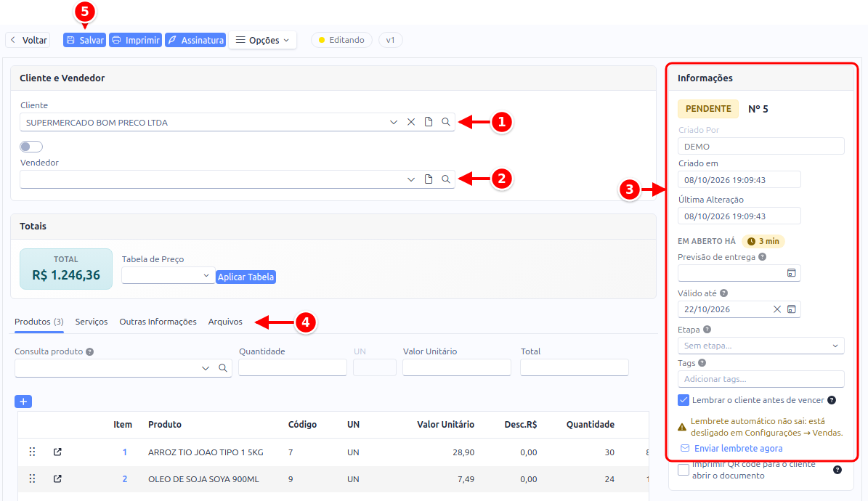Add product with the blue plus button
The height and width of the screenshot is (501, 868).
tap(23, 402)
